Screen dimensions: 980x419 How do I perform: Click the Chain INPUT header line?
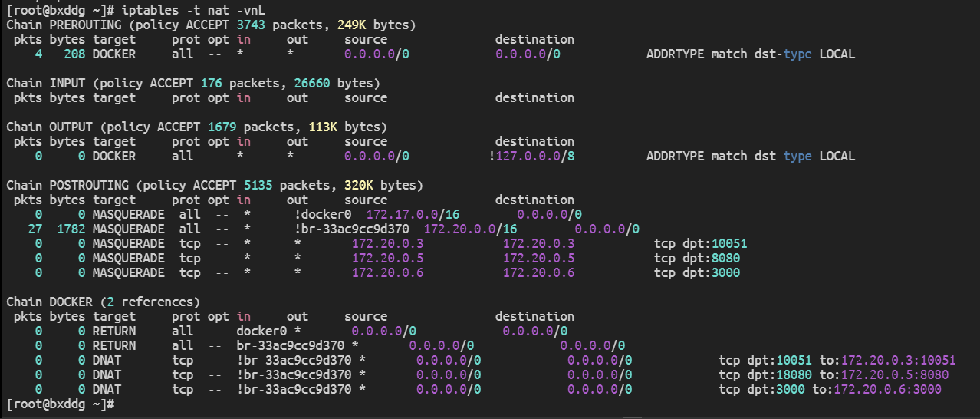193,83
